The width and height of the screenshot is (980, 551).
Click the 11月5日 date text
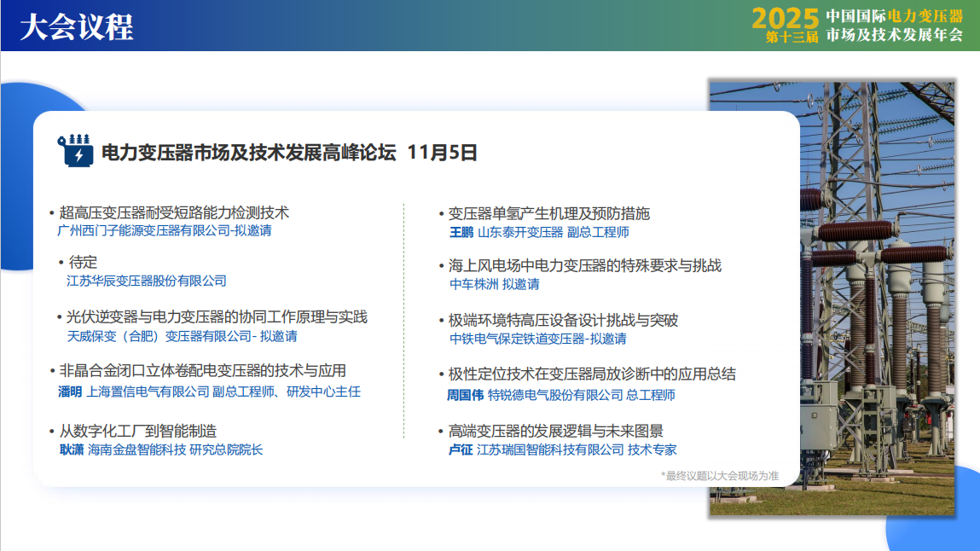coord(442,153)
